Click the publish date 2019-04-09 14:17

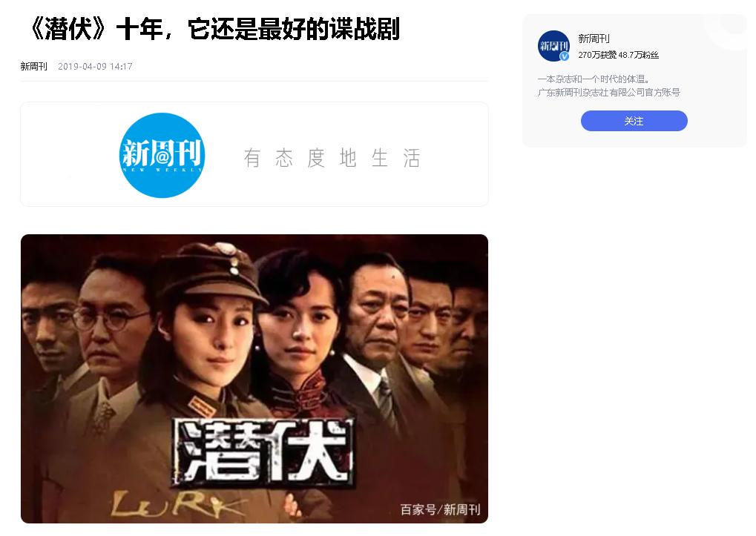[x=95, y=67]
